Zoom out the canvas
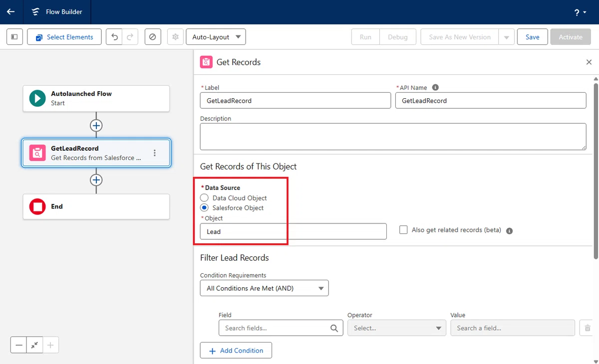The width and height of the screenshot is (599, 364). click(18, 345)
